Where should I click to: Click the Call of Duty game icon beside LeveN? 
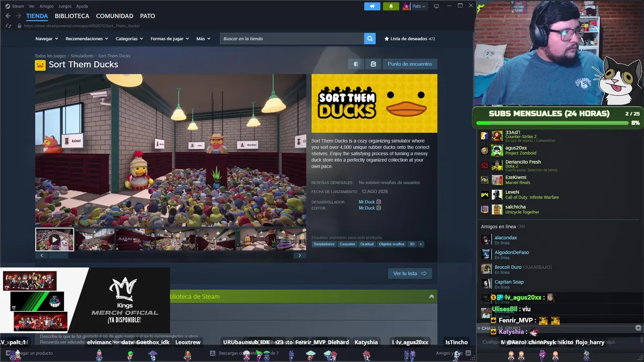[484, 195]
